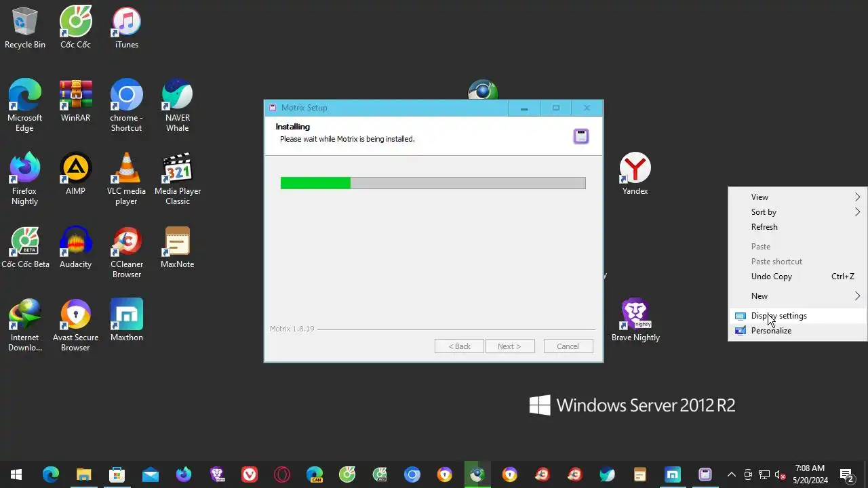Choose Refresh from the context menu
Viewport: 868px width, 488px height.
coord(797,227)
